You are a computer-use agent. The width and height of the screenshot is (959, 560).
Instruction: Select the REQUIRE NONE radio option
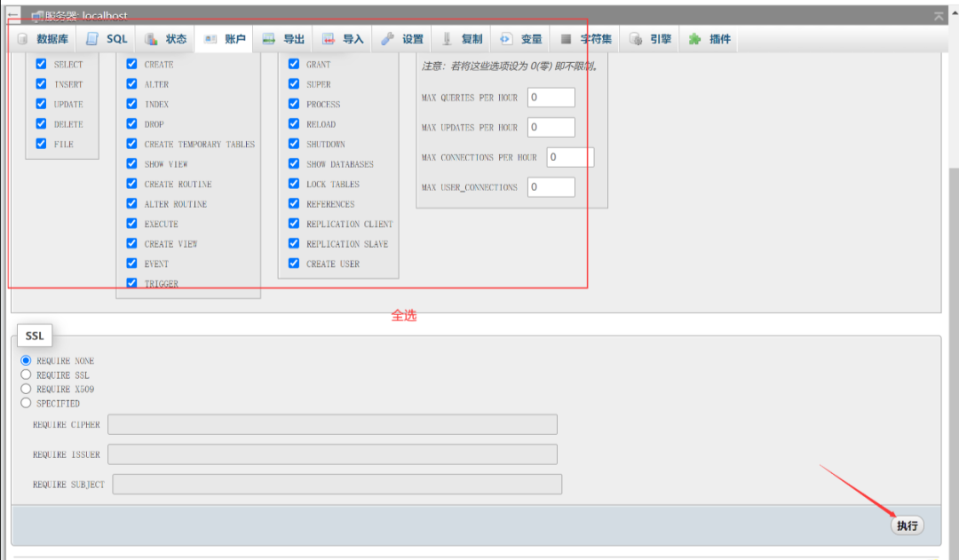coord(26,360)
